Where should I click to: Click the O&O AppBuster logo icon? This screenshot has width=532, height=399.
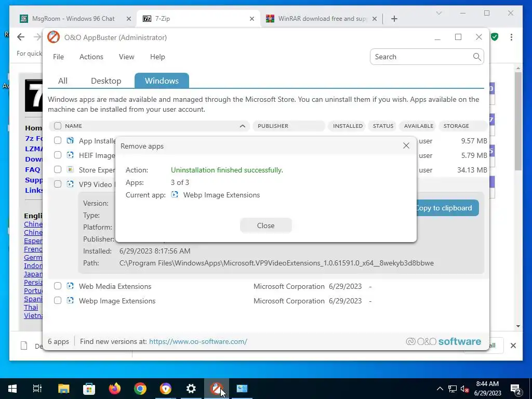pos(54,37)
